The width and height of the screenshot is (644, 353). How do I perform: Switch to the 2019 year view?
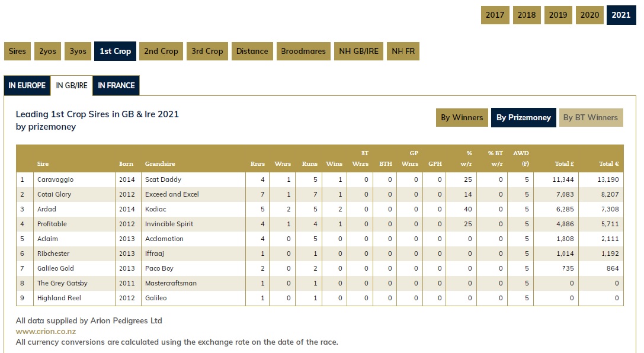click(x=558, y=15)
